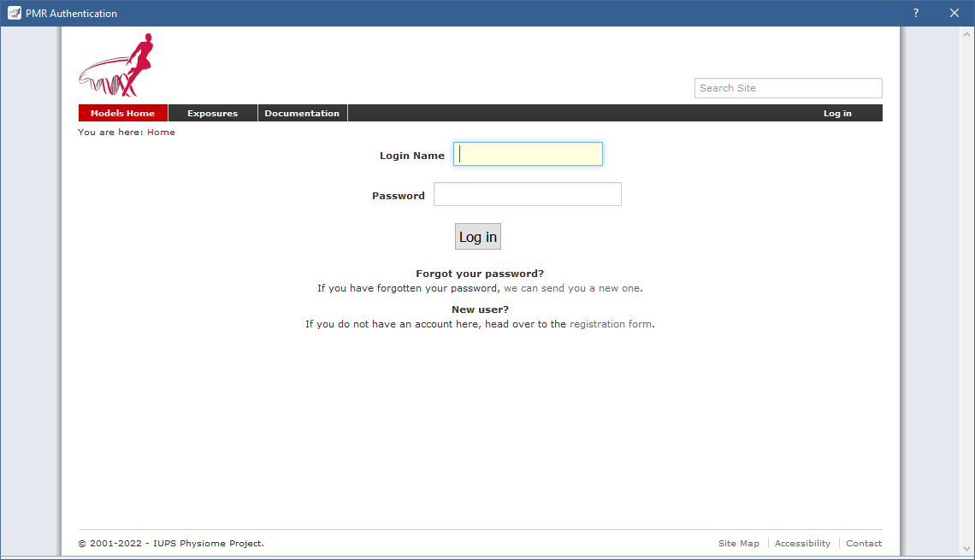The image size is (975, 560).
Task: Click the scrollbar down arrow
Action: [967, 549]
